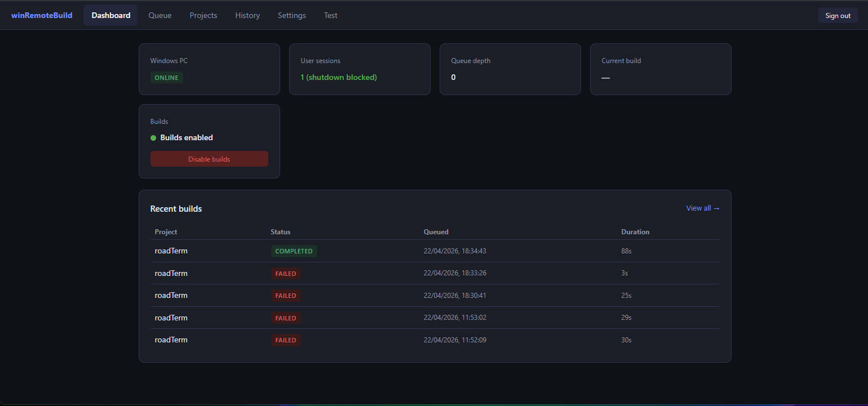View all recent builds
Viewport: 868px width, 406px height.
point(699,208)
